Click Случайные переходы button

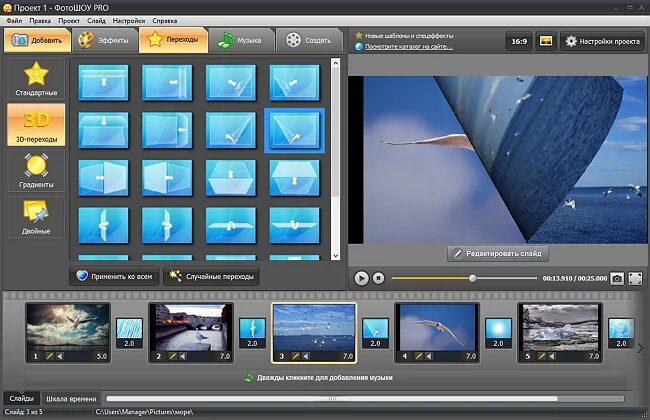[211, 276]
